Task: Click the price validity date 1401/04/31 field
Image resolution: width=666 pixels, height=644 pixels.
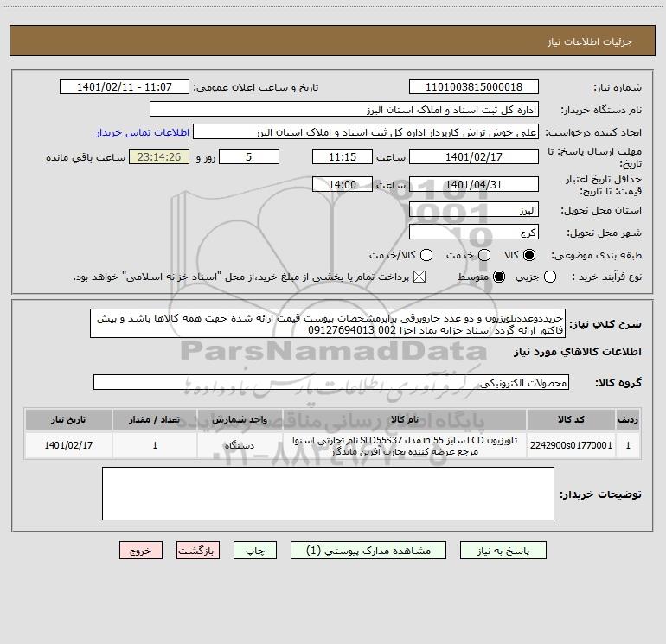Action: click(x=474, y=184)
